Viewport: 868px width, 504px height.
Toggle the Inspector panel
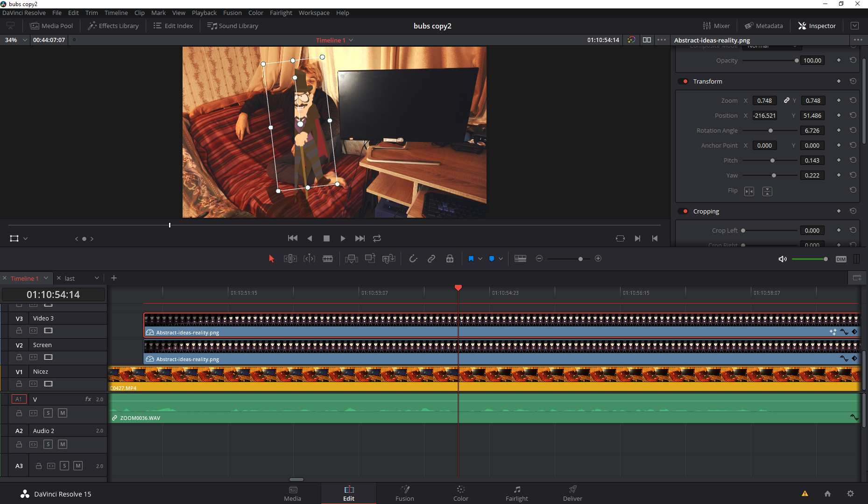(817, 26)
